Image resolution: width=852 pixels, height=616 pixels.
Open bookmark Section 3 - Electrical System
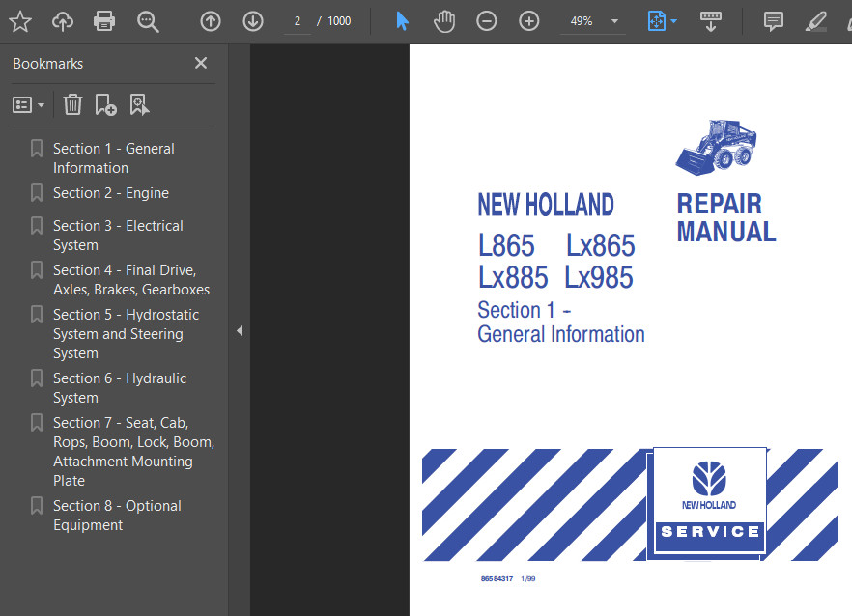coord(118,236)
